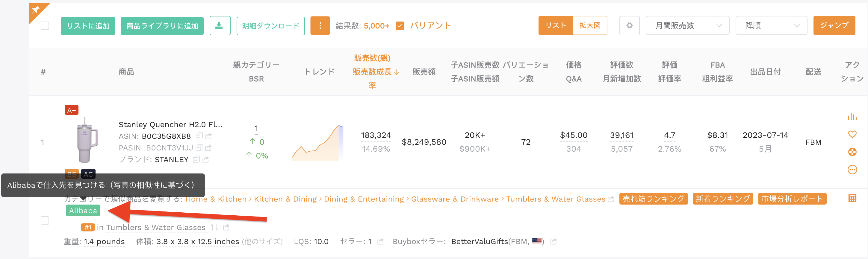Copy the STANLEY brand name using its copy icon
868x259 pixels.
point(196,159)
